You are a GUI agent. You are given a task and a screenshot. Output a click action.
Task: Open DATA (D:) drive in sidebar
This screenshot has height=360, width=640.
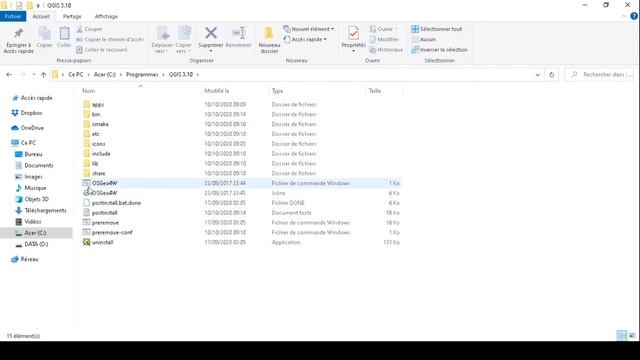pyautogui.click(x=36, y=244)
